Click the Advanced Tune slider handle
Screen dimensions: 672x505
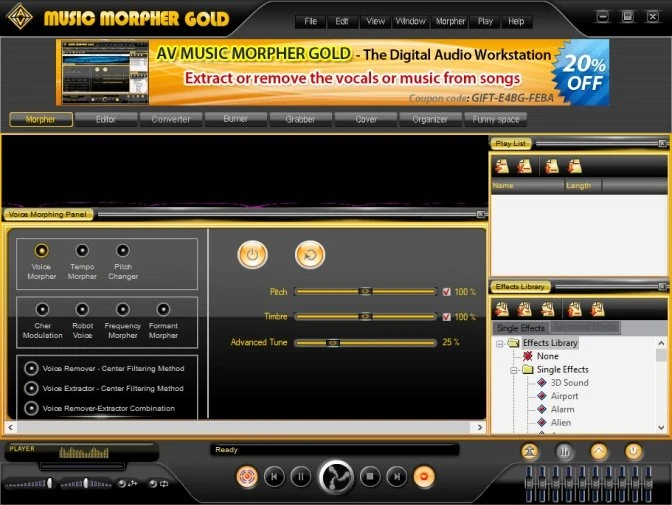pos(333,343)
